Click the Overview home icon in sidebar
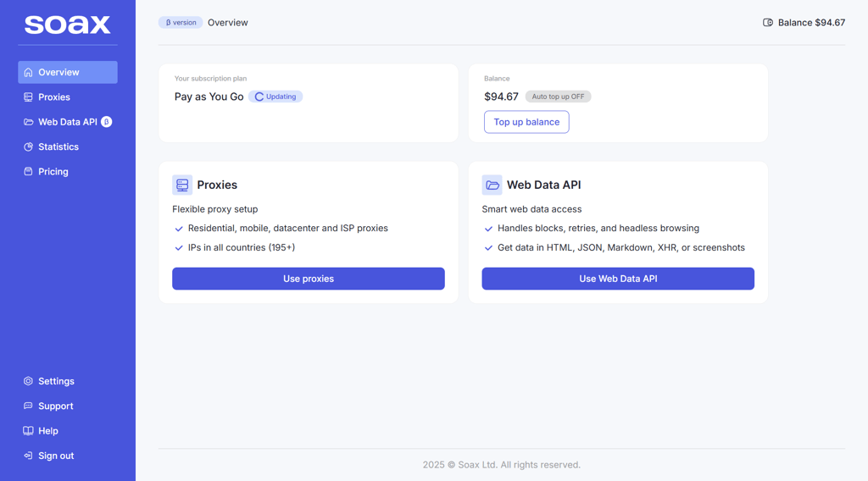The height and width of the screenshot is (481, 868). (x=28, y=73)
